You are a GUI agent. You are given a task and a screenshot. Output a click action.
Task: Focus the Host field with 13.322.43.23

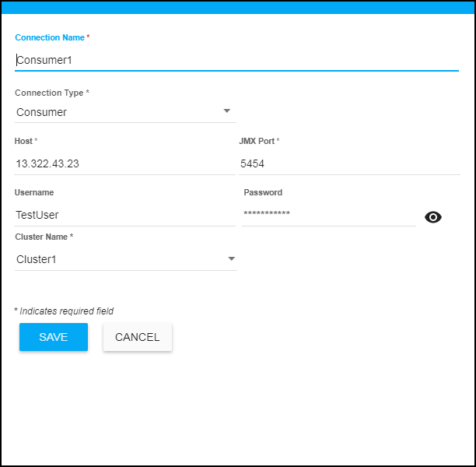tap(124, 164)
